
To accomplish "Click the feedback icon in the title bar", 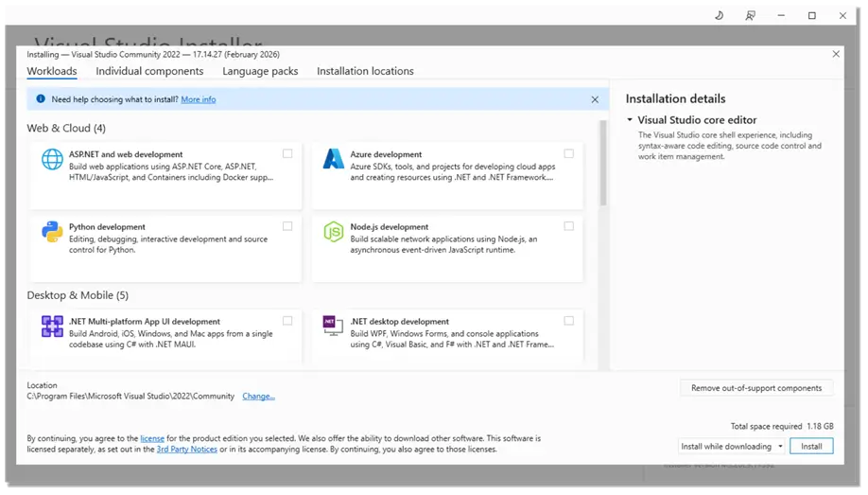I will click(750, 15).
